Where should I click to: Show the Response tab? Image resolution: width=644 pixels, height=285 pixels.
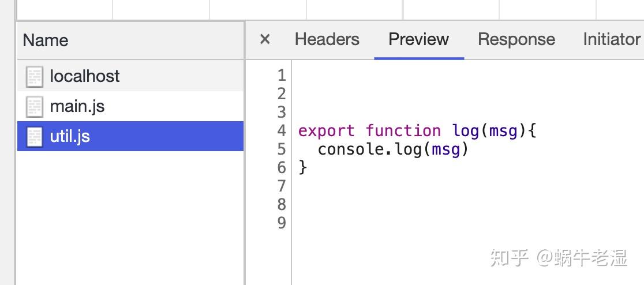516,39
